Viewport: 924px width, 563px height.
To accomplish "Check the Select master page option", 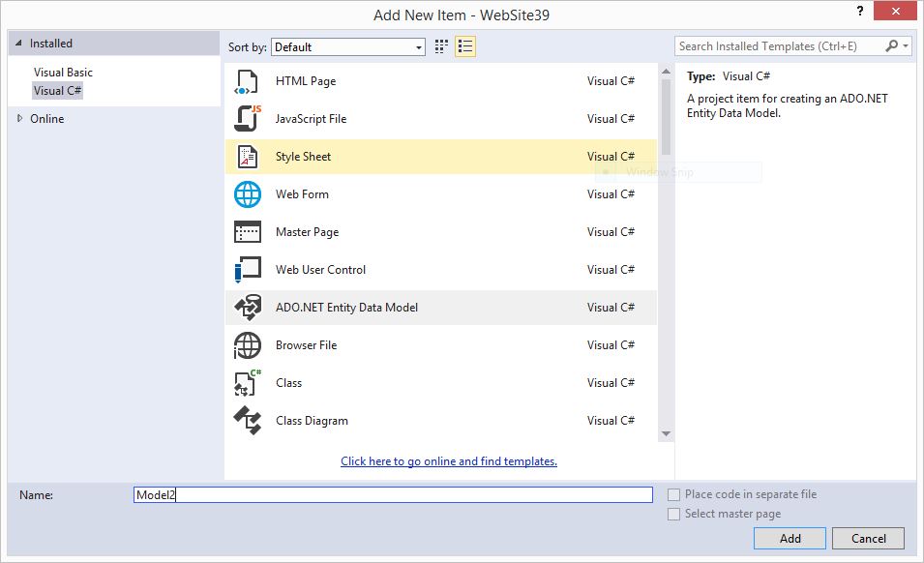I will pos(673,514).
